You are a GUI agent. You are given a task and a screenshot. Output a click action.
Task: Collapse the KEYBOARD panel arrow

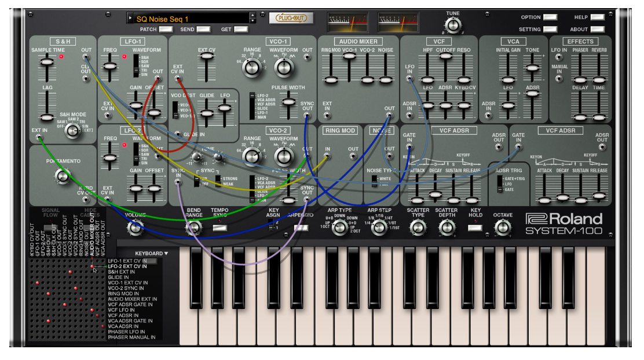(x=166, y=254)
